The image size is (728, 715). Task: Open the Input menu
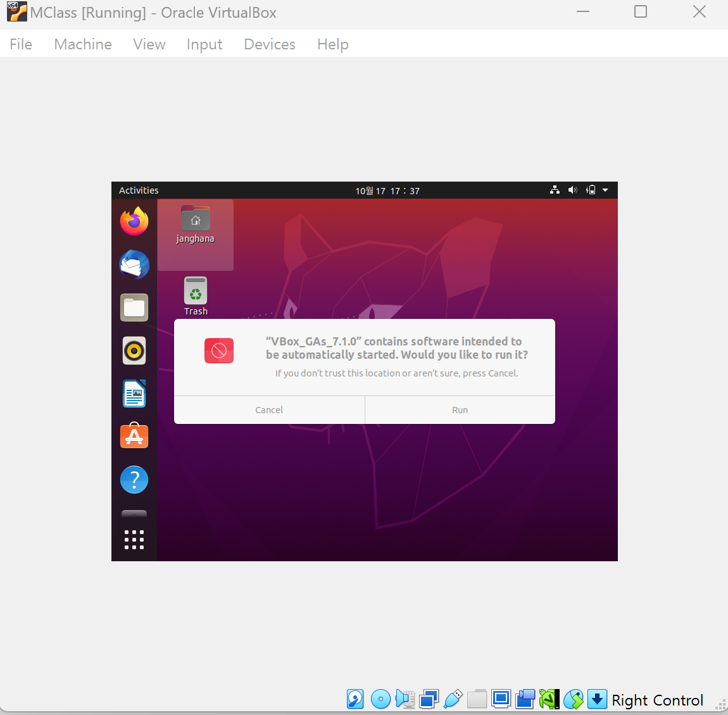pos(204,44)
